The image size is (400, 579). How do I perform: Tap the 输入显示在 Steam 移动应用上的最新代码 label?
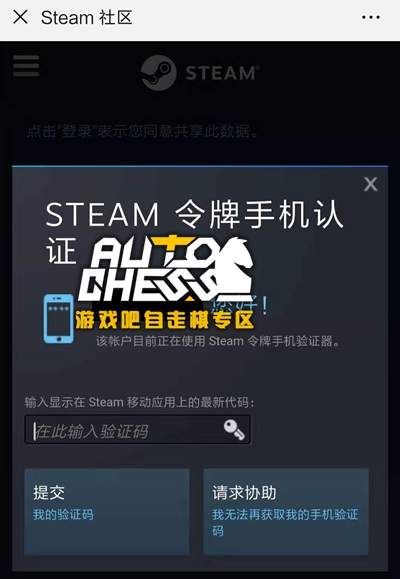(139, 402)
